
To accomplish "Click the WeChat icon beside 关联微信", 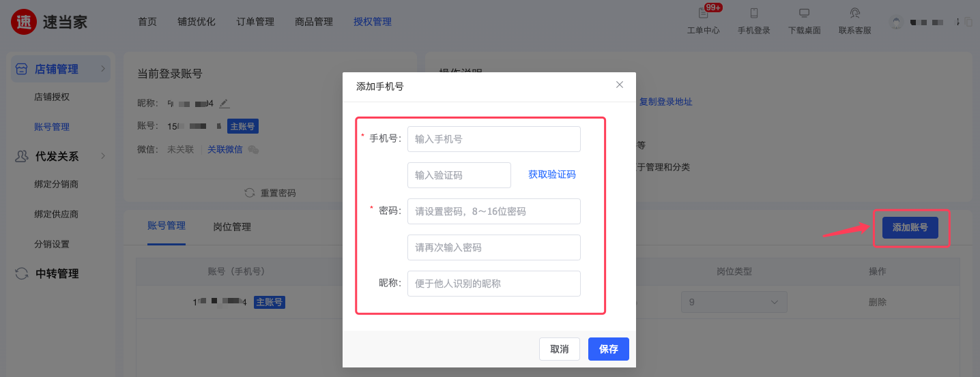I will click(x=253, y=150).
